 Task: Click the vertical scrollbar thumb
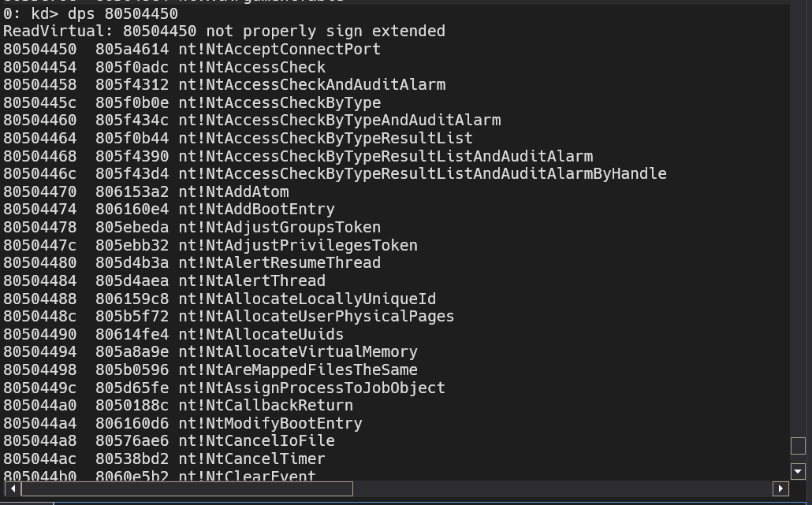(798, 446)
